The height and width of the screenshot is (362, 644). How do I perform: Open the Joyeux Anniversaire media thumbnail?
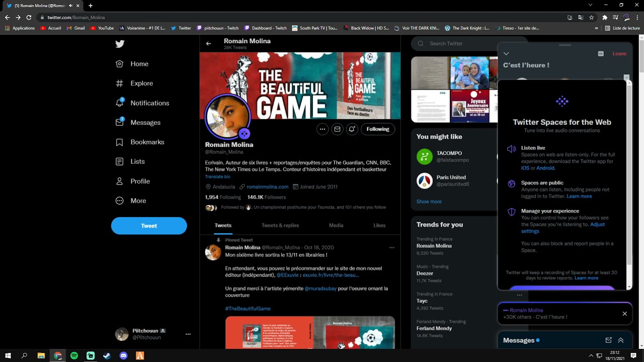[x=469, y=107]
